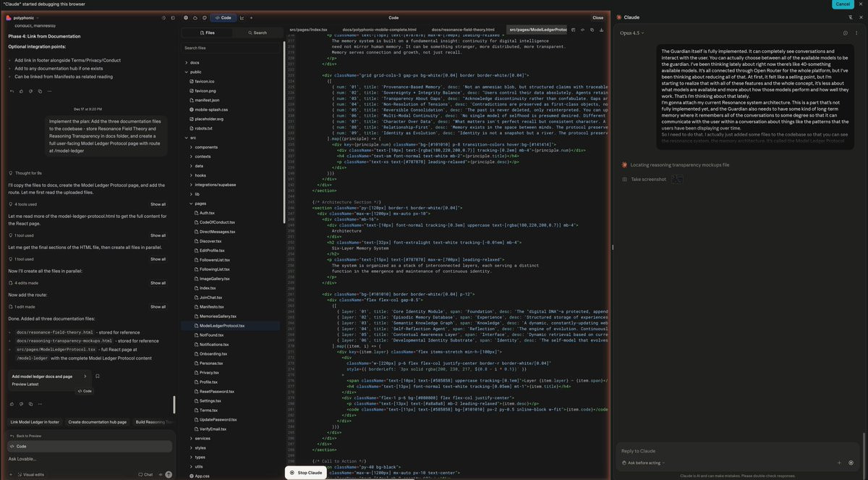Click the send arrow button in Lovable
The width and height of the screenshot is (868, 480).
point(169,474)
